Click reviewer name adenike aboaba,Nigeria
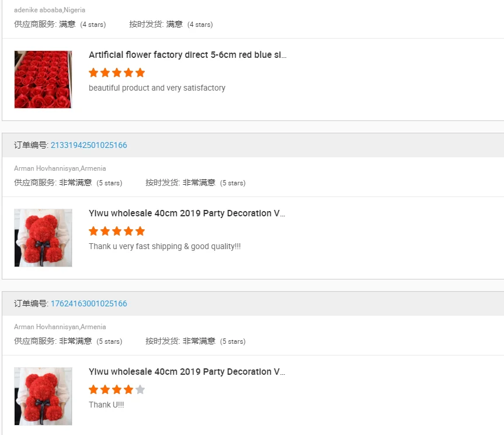This screenshot has width=504, height=435. point(50,10)
